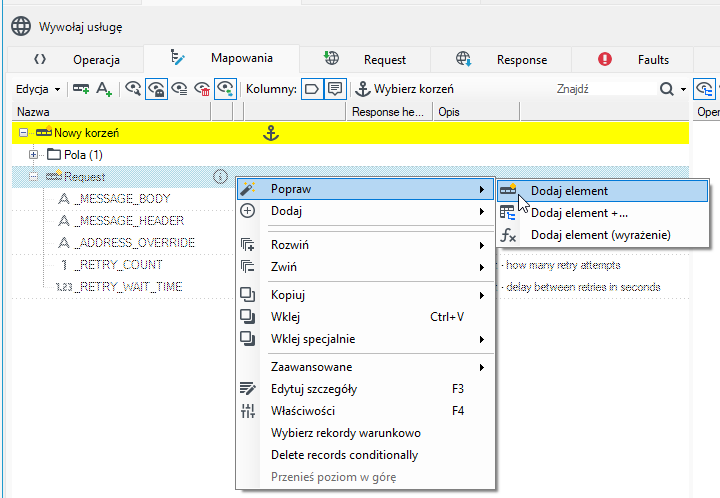This screenshot has width=720, height=498.
Task: Open the Edycja dropdown menu
Action: click(38, 89)
